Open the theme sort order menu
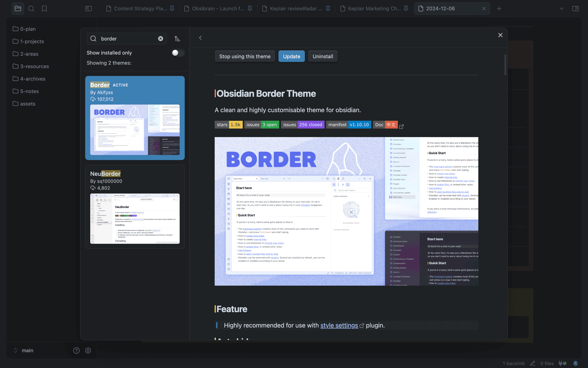 177,39
